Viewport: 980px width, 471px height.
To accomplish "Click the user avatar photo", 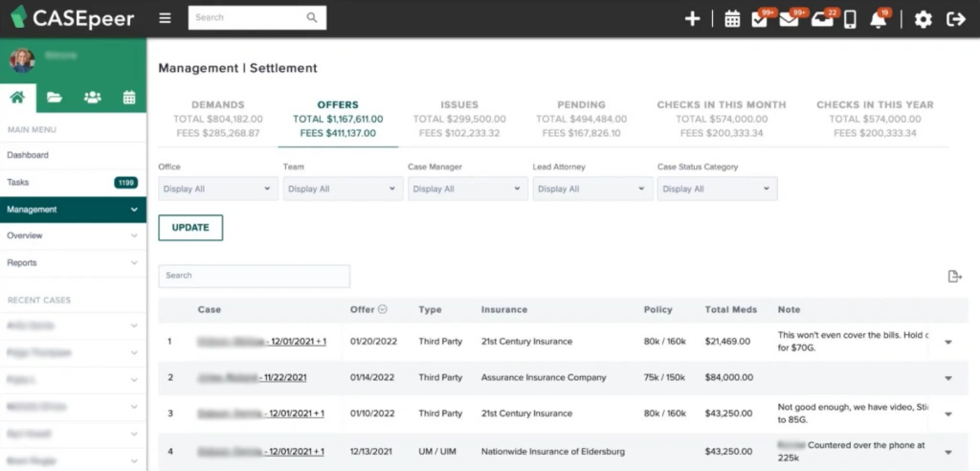I will point(22,60).
